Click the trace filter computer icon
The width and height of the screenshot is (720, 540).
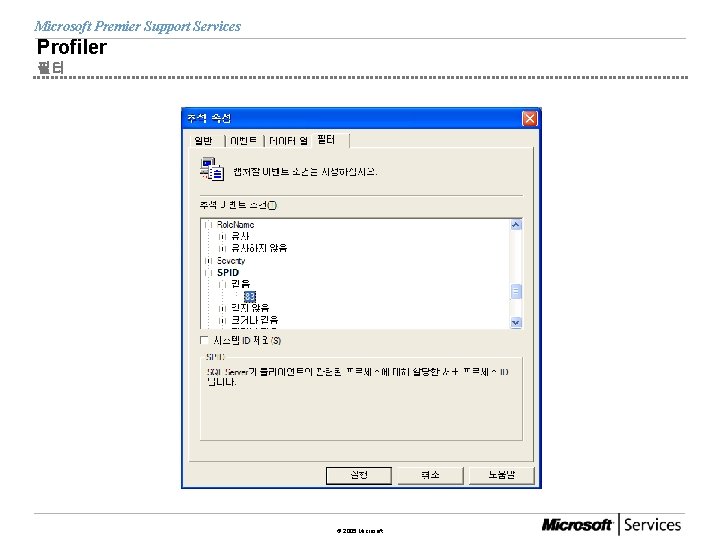coord(212,169)
